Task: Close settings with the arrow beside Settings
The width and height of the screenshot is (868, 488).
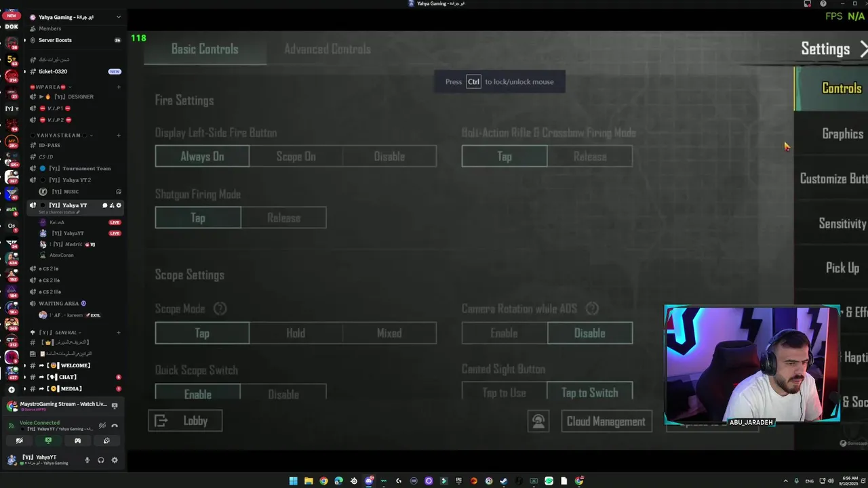Action: (x=863, y=49)
